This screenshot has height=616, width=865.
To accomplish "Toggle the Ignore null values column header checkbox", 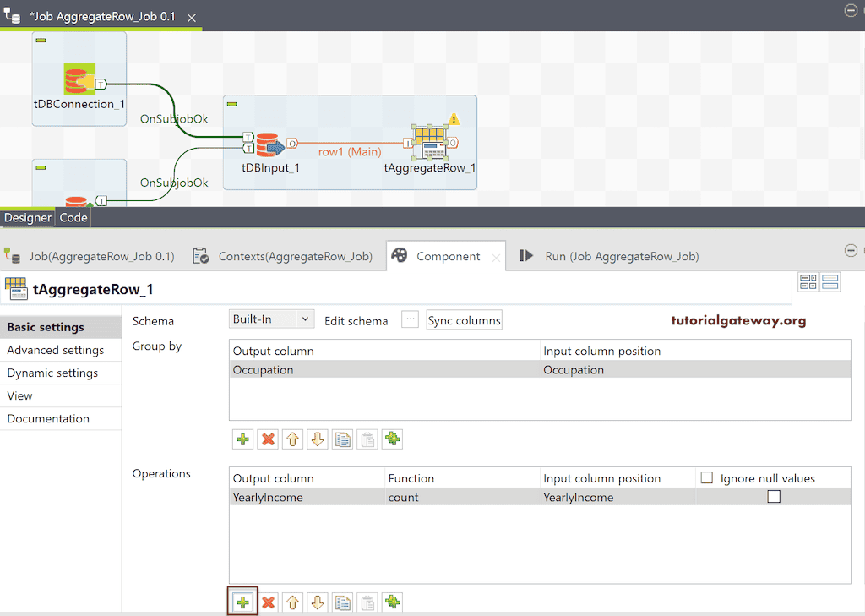I will point(706,477).
